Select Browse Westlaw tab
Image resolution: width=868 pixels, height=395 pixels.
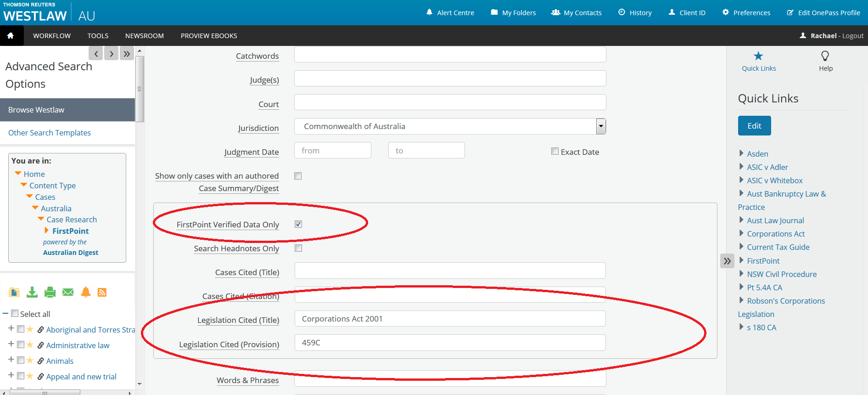pyautogui.click(x=67, y=110)
